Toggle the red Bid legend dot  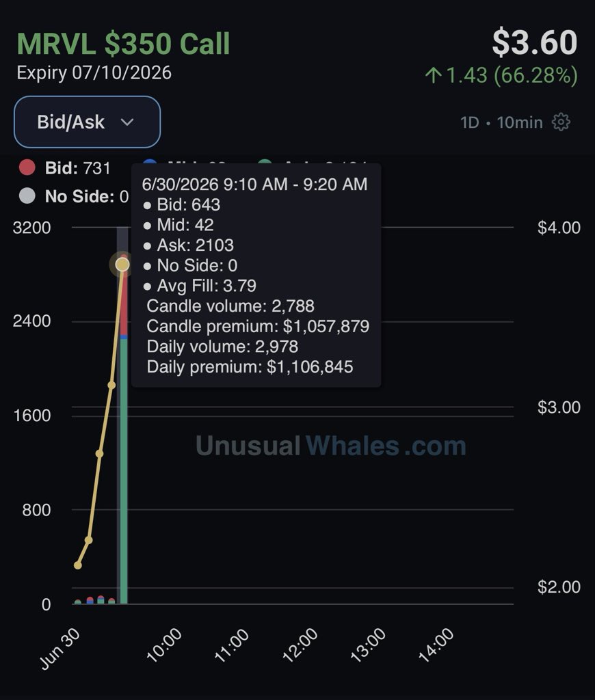coord(27,168)
